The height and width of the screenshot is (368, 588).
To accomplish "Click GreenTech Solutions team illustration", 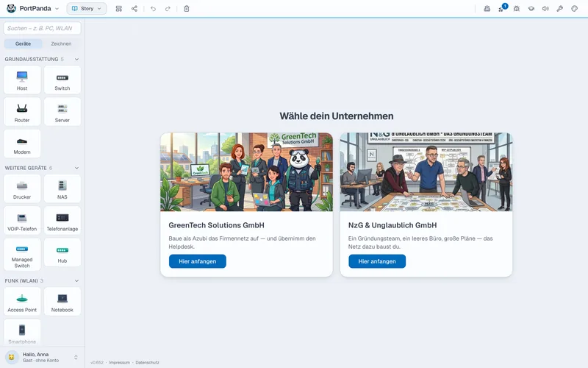I will coord(246,172).
